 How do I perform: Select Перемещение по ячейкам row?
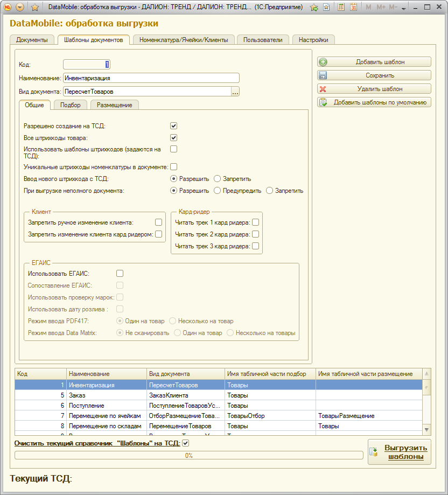(x=219, y=416)
